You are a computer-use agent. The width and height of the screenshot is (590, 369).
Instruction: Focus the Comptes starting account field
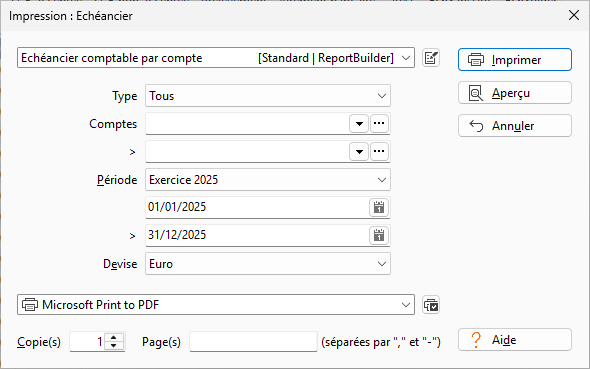[247, 123]
